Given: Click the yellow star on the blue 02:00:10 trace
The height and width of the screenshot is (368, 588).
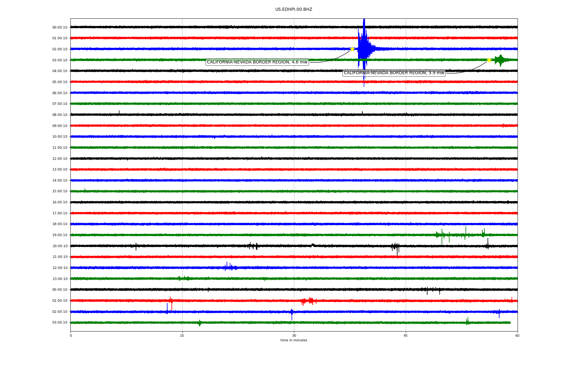Looking at the screenshot, I should tap(352, 49).
